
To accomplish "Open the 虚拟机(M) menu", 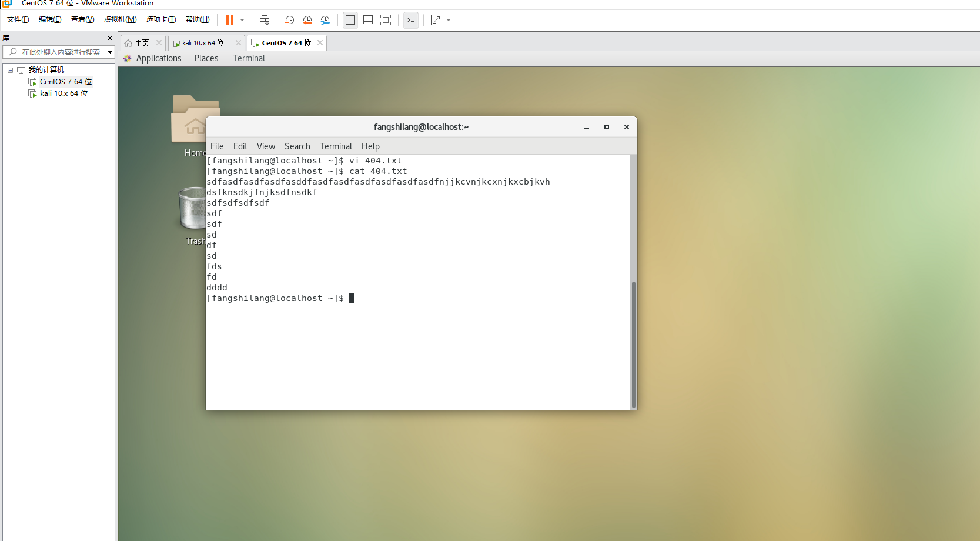I will coord(121,19).
